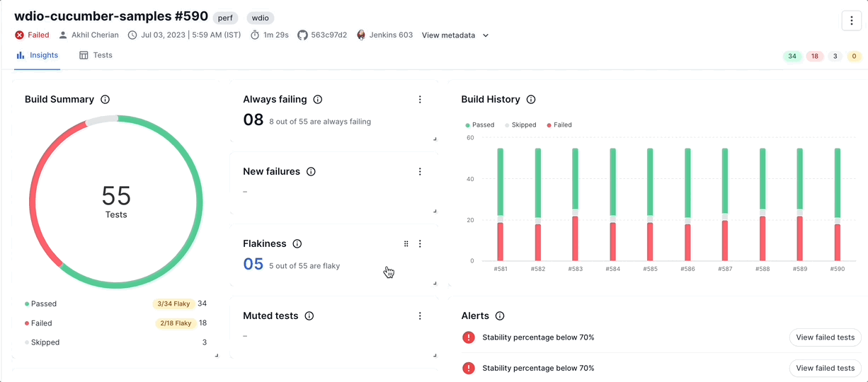This screenshot has height=382, width=868.
Task: Open the build's three-dot menu at top right
Action: 851,21
